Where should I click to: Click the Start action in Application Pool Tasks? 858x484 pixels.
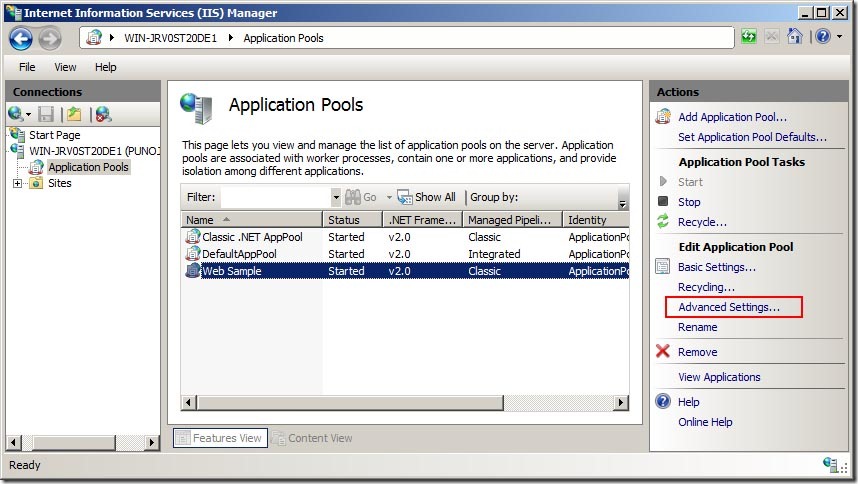(690, 182)
